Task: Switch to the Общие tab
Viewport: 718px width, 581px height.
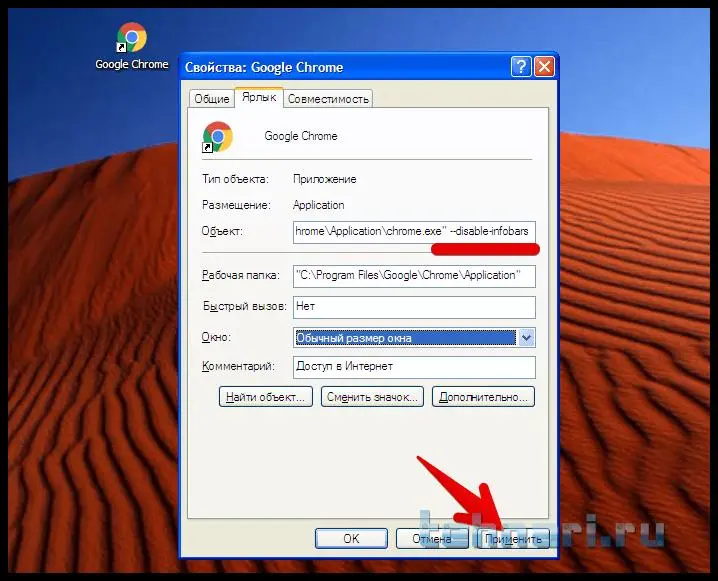Action: pyautogui.click(x=212, y=99)
